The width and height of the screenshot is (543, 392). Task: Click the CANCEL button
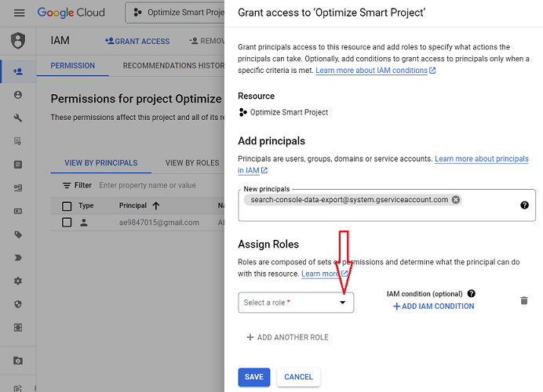tap(298, 377)
